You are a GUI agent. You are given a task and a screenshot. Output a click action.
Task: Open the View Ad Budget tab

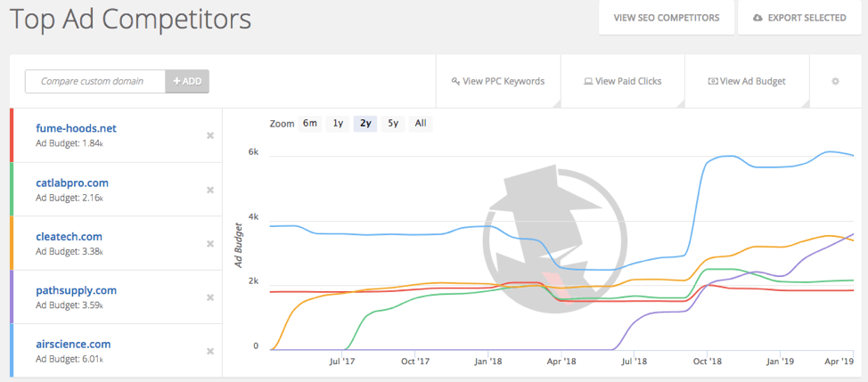pyautogui.click(x=747, y=81)
